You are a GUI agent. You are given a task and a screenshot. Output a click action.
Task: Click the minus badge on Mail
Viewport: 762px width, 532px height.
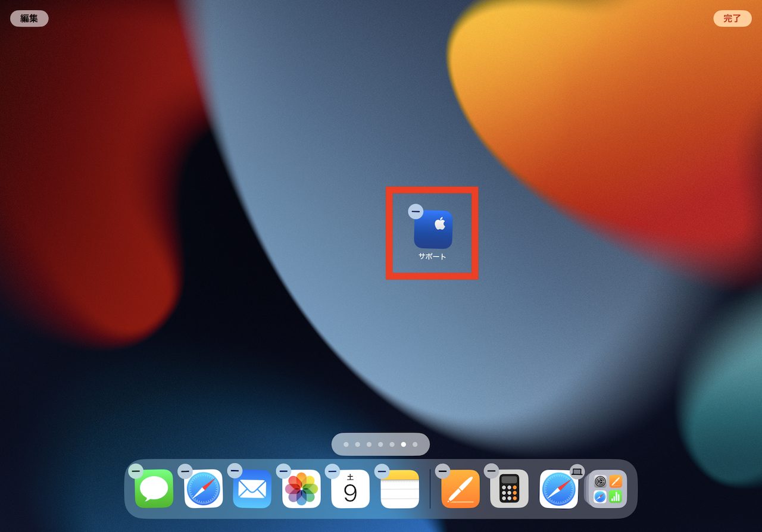click(235, 471)
